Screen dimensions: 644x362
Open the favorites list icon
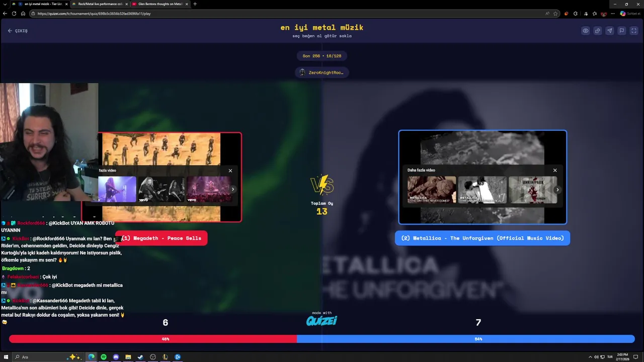tap(595, 14)
